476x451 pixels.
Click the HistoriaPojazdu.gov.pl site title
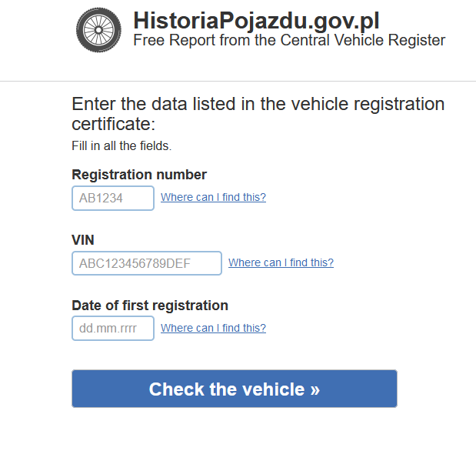(256, 21)
